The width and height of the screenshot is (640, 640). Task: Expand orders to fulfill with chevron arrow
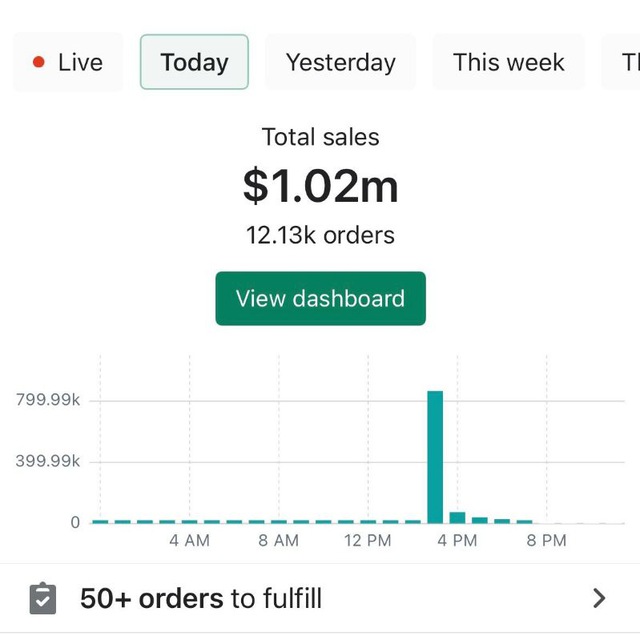pos(599,598)
